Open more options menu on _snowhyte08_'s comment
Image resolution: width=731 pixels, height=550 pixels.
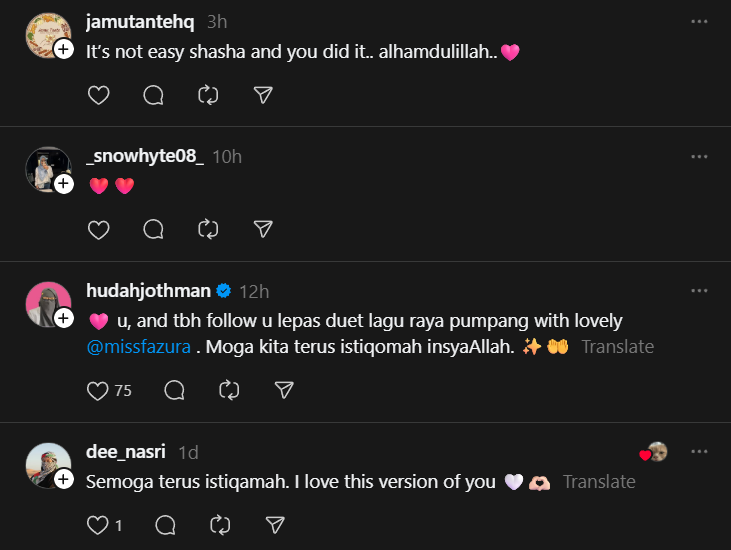(699, 156)
